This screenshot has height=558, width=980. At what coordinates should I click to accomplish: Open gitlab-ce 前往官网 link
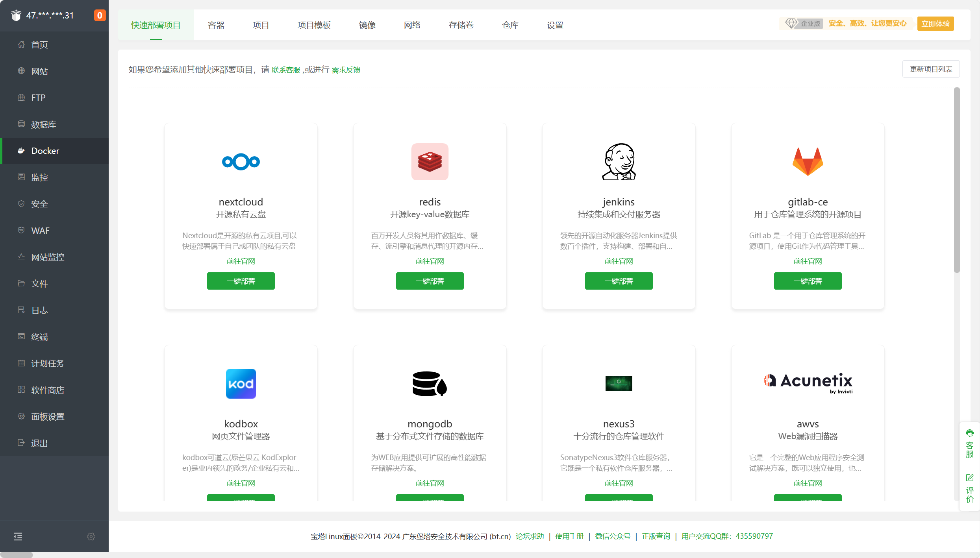click(x=808, y=261)
